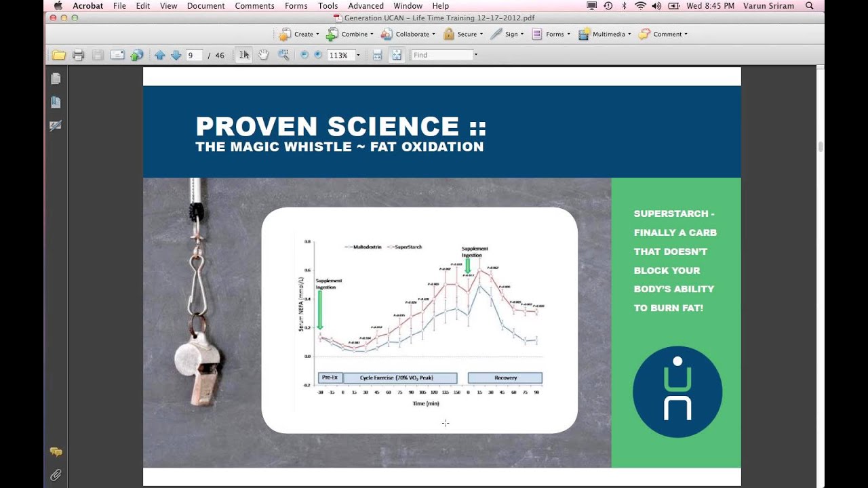Image resolution: width=868 pixels, height=488 pixels.
Task: Click the volume icon in menu bar
Action: tap(656, 6)
